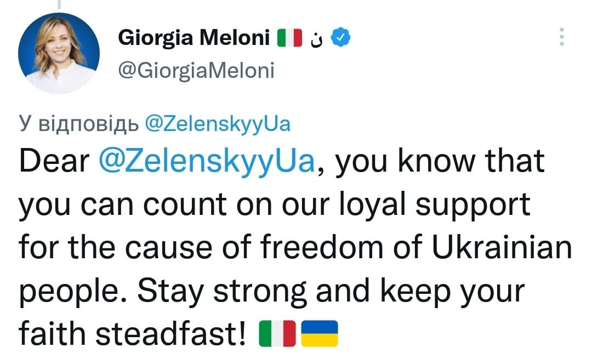The height and width of the screenshot is (364, 592).
Task: Click the word "Dear" in the tweet
Action: [54, 162]
